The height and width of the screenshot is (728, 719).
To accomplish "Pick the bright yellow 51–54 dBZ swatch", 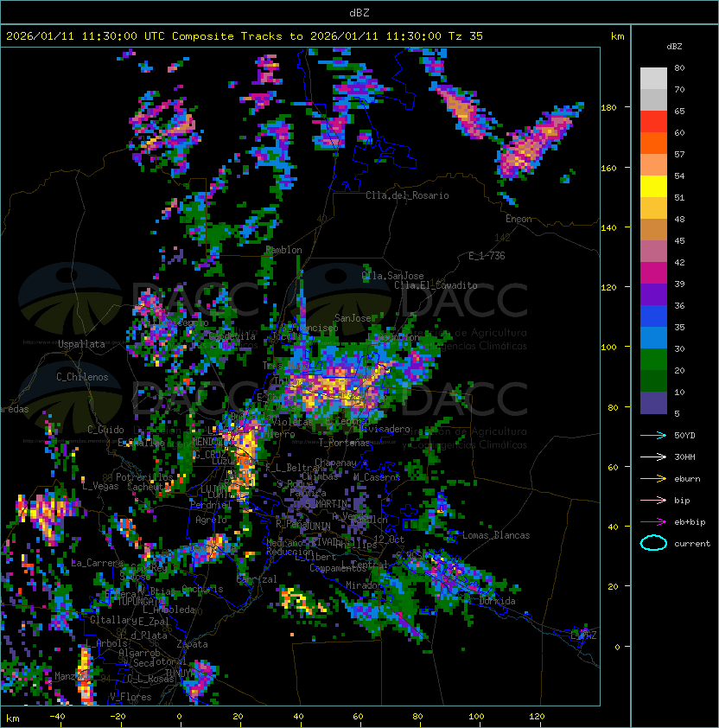I will [653, 186].
